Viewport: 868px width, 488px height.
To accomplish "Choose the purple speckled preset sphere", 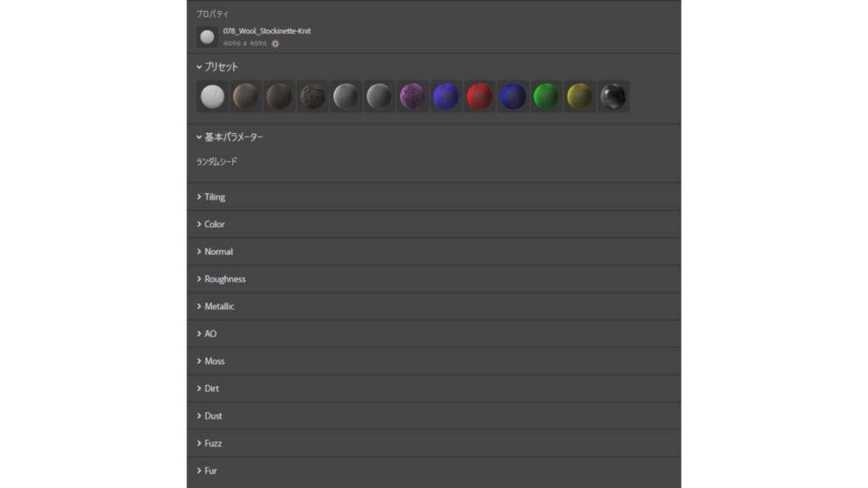I will click(413, 97).
